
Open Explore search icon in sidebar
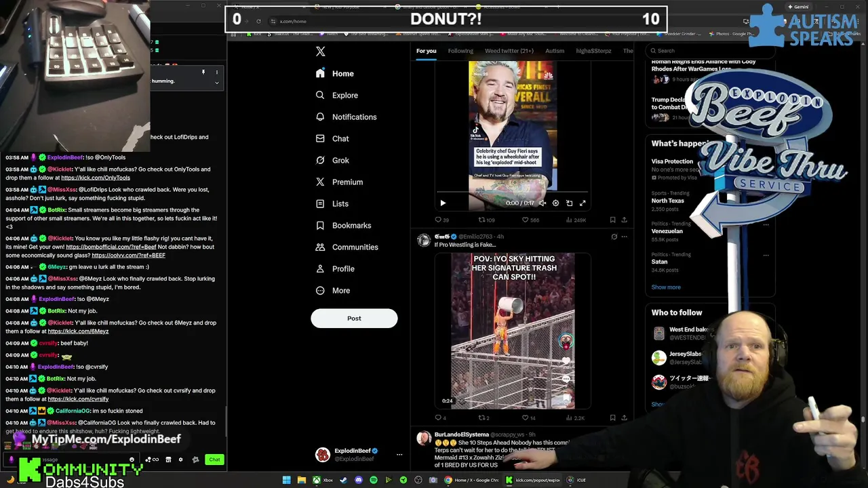(x=320, y=95)
